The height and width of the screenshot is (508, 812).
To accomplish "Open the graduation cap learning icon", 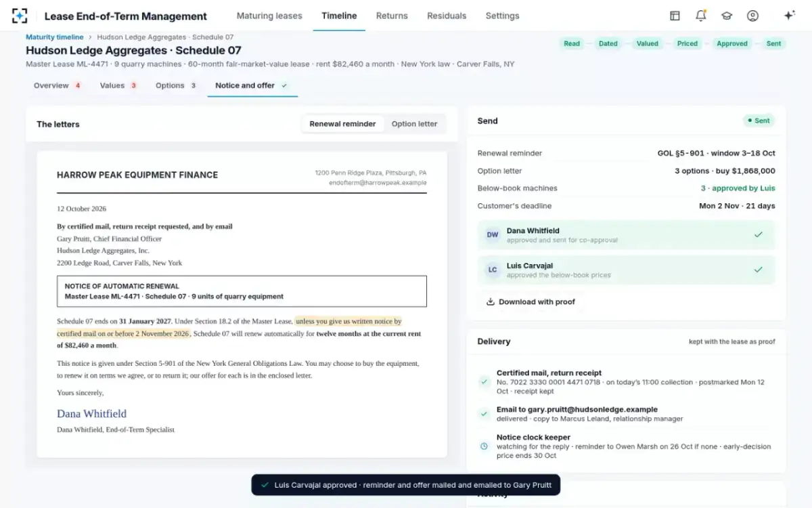I will (727, 16).
